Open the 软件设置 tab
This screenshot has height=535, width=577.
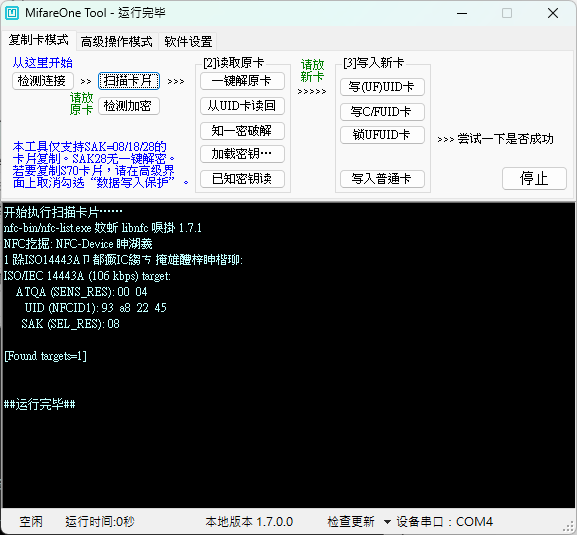pyautogui.click(x=188, y=42)
